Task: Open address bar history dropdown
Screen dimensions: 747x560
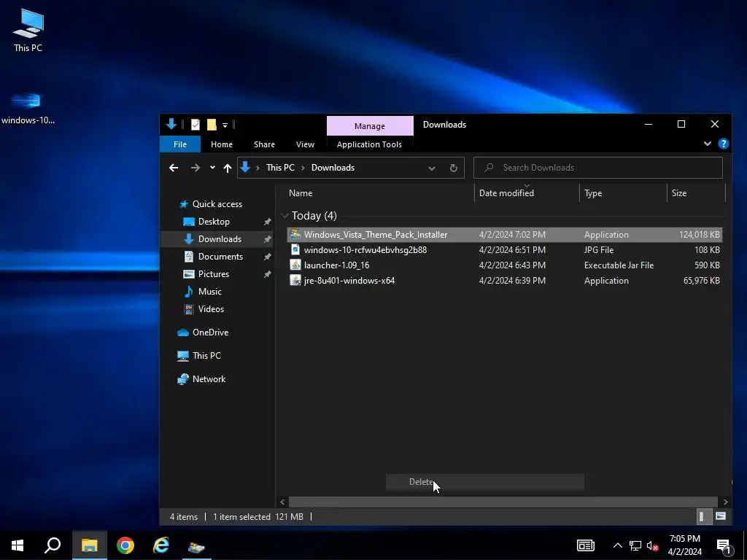Action: click(432, 168)
